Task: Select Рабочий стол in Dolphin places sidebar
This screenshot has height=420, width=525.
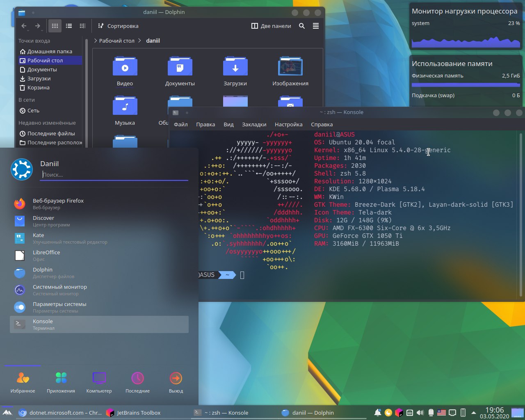Action: pos(50,60)
